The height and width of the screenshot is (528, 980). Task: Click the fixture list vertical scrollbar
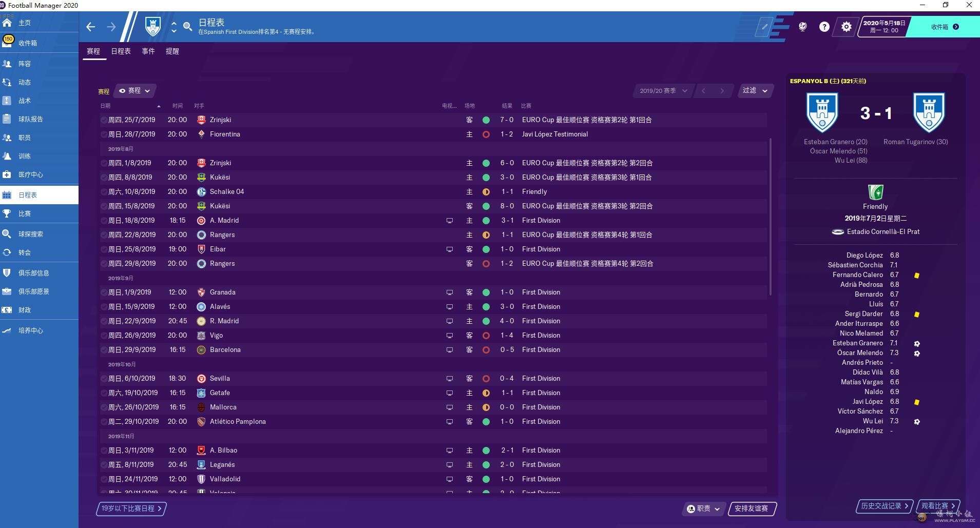click(x=770, y=217)
